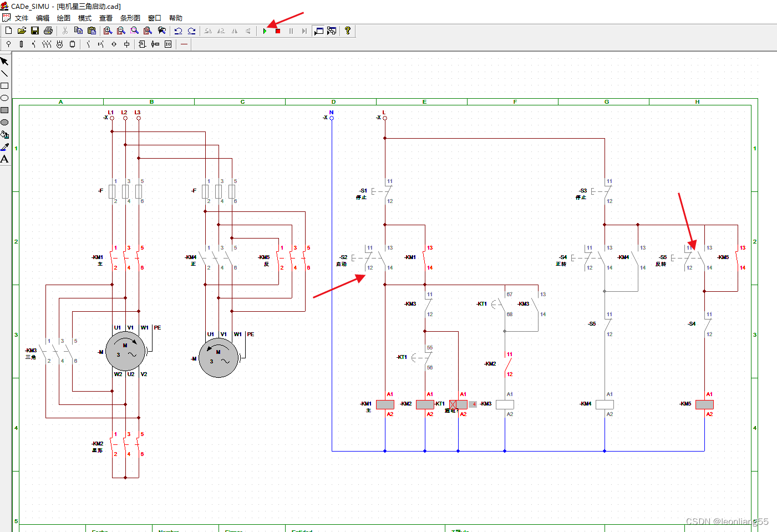Open the 查看 menu
777x532 pixels.
coord(106,18)
